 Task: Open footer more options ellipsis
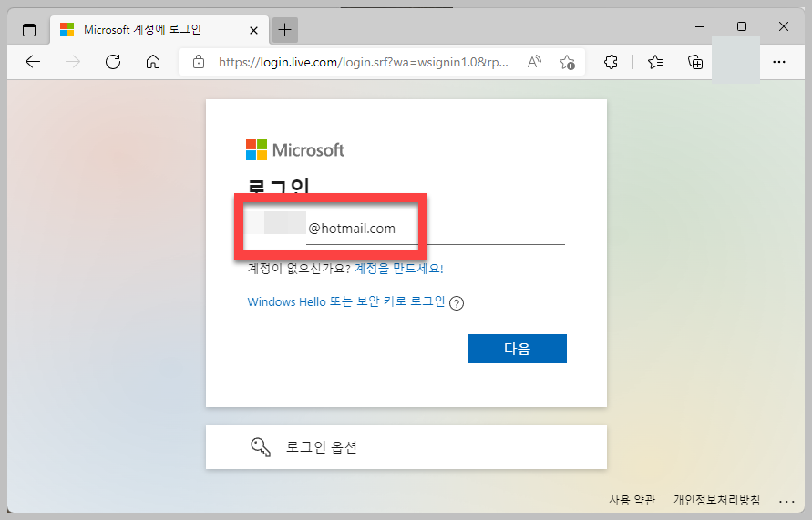786,501
